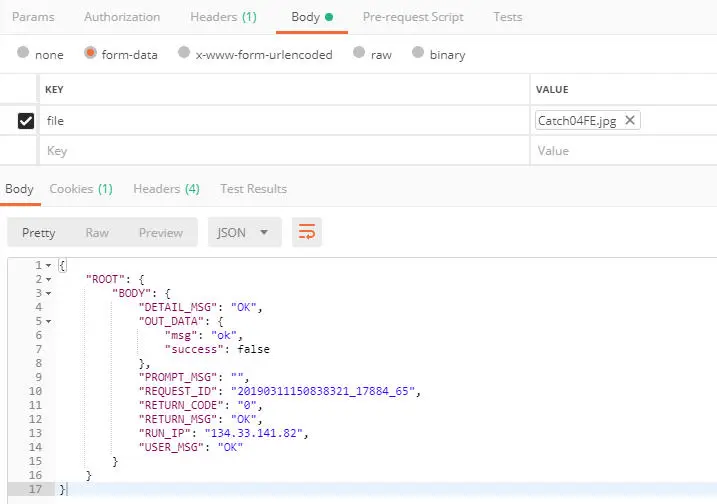Screen dimensions: 717x504
Task: Switch response view to Raw
Action: pos(97,233)
